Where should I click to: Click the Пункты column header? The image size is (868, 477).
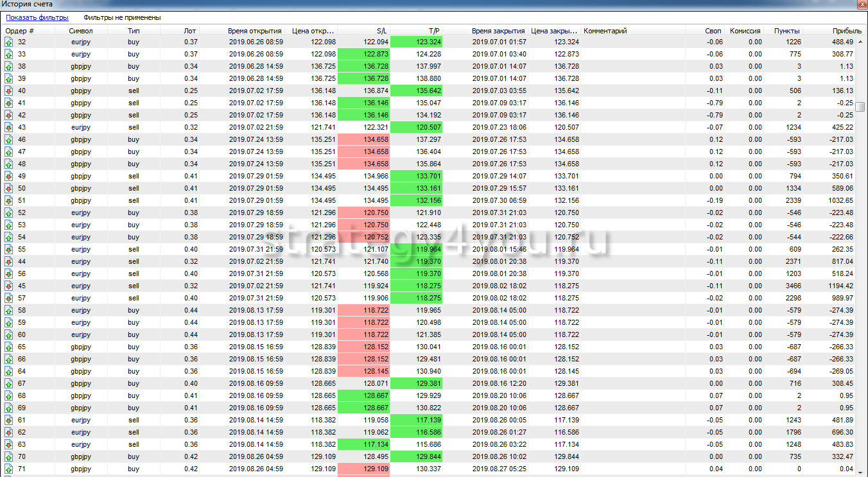(787, 31)
